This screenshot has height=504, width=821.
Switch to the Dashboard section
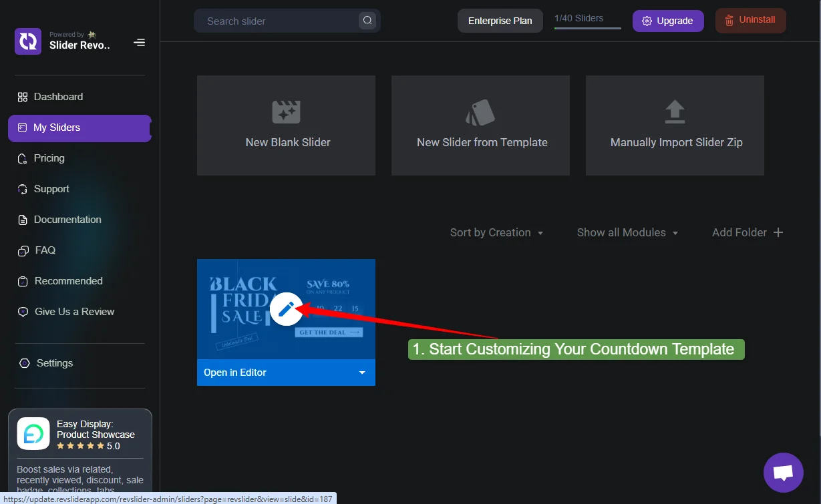click(x=58, y=96)
